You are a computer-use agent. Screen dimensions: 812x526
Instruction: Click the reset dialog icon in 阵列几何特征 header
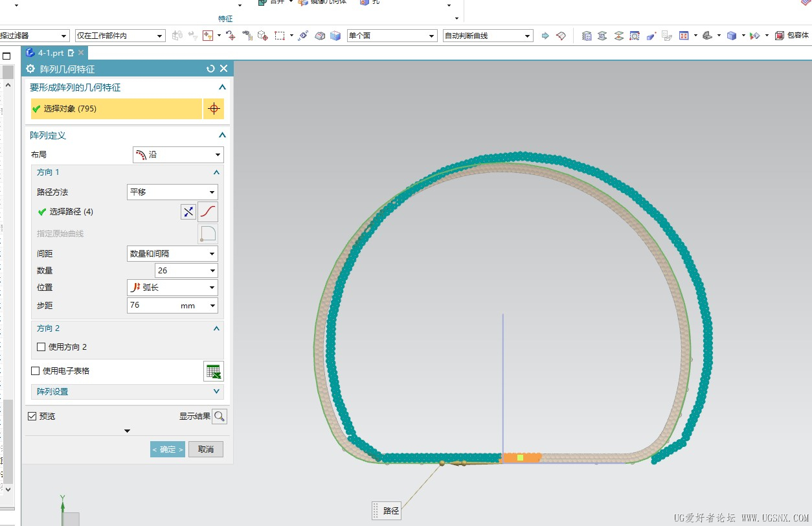click(x=210, y=69)
